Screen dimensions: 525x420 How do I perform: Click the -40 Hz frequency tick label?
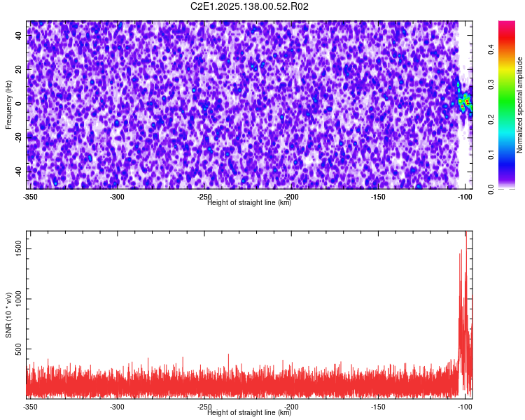(x=18, y=171)
